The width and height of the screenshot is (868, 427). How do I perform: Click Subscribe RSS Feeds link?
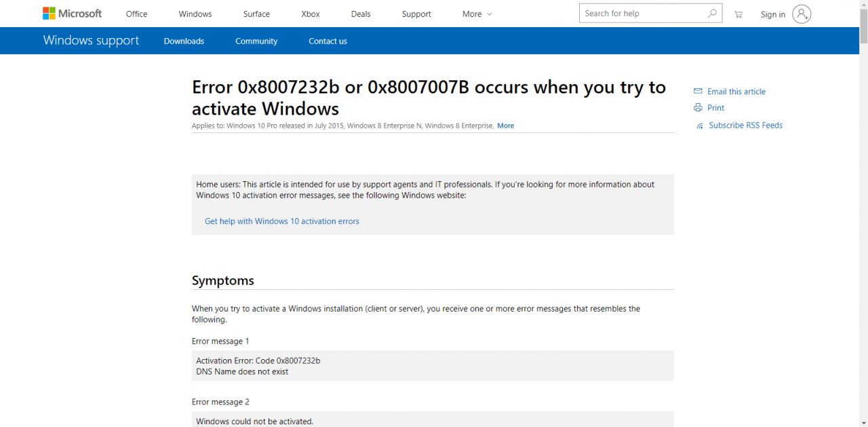(746, 125)
